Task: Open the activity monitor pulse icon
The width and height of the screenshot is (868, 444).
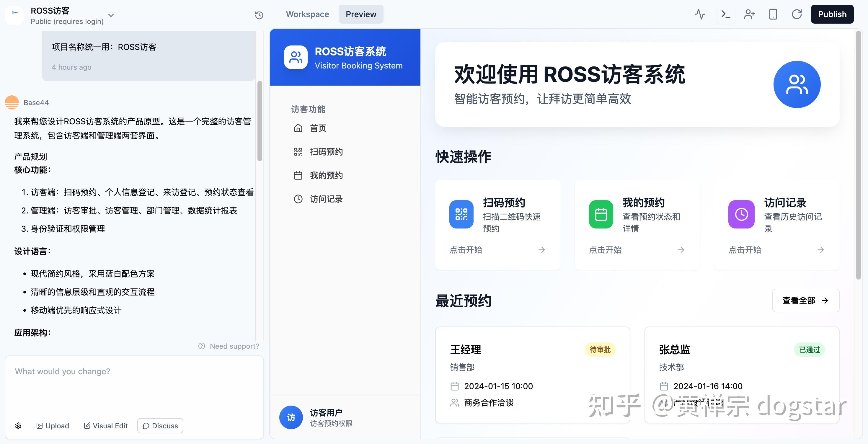Action: pos(700,14)
